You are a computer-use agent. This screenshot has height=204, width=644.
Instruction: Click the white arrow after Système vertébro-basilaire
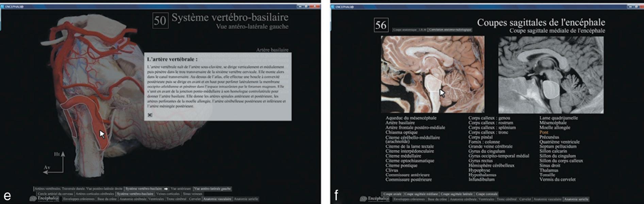tap(166, 189)
